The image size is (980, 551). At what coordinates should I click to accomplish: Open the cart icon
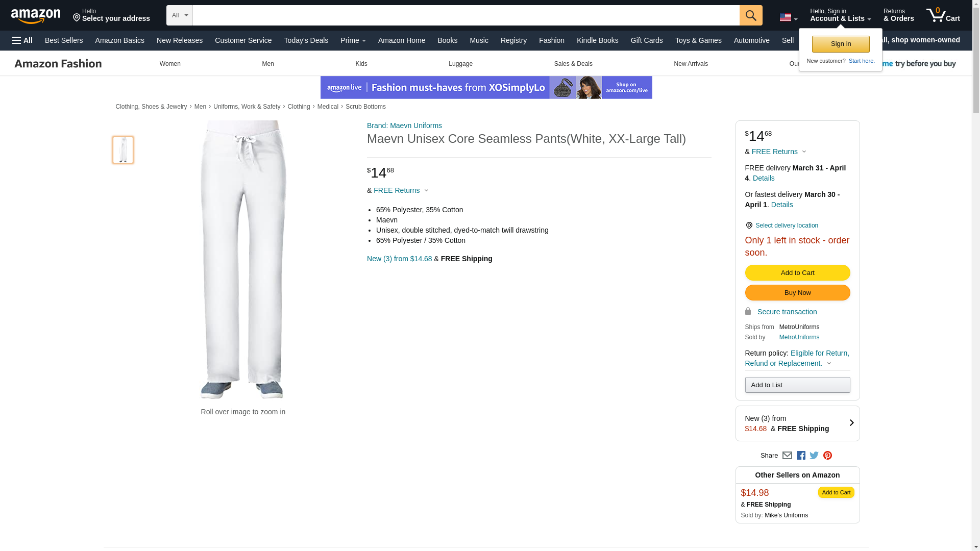pos(943,15)
